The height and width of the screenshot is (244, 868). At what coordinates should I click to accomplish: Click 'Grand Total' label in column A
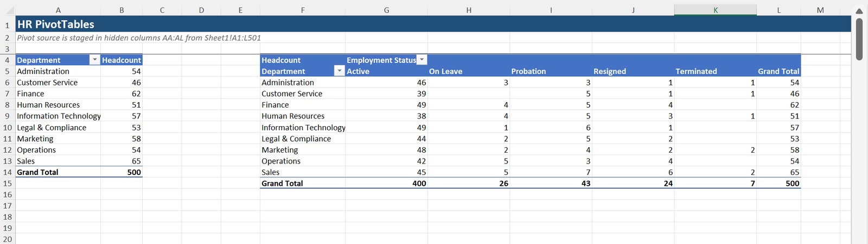(58, 172)
